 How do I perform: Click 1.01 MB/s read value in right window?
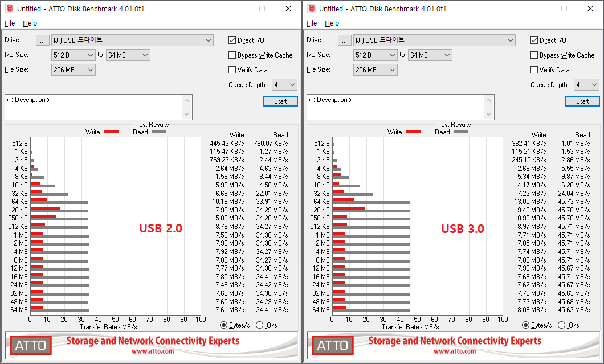click(576, 144)
